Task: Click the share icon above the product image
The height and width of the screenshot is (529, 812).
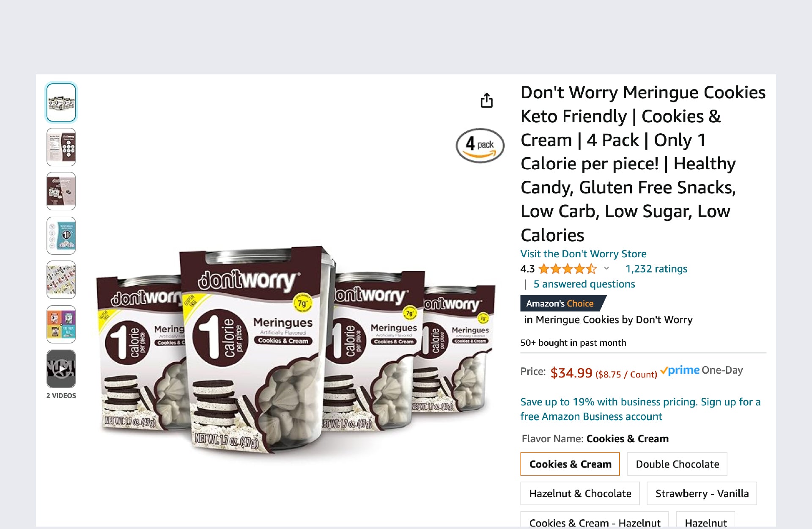Action: coord(486,100)
